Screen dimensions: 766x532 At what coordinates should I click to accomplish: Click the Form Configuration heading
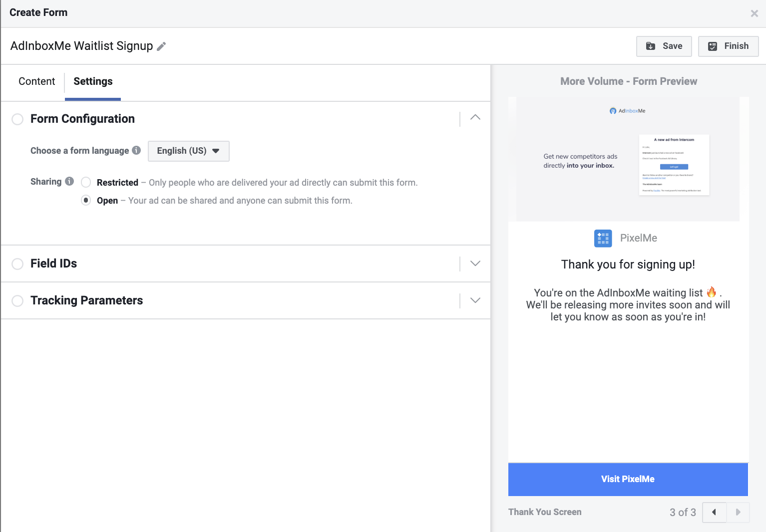[82, 119]
